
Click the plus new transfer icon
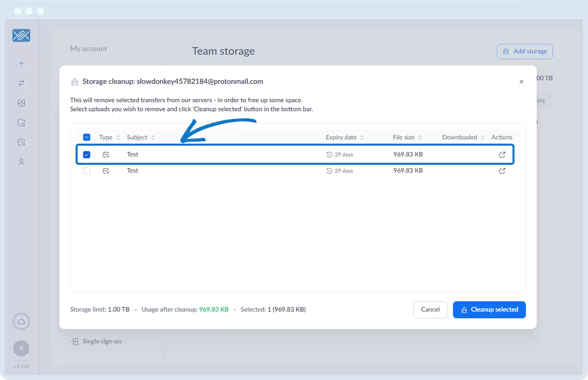[21, 63]
